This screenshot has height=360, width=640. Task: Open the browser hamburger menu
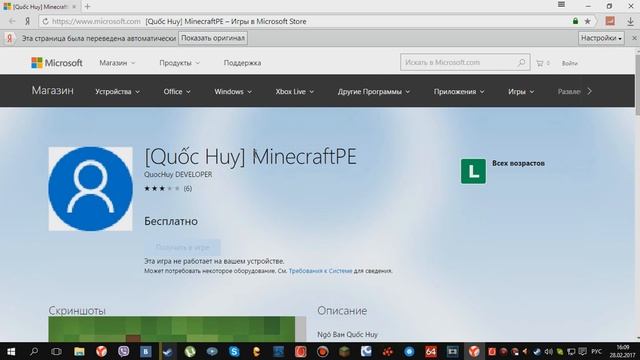point(562,4)
